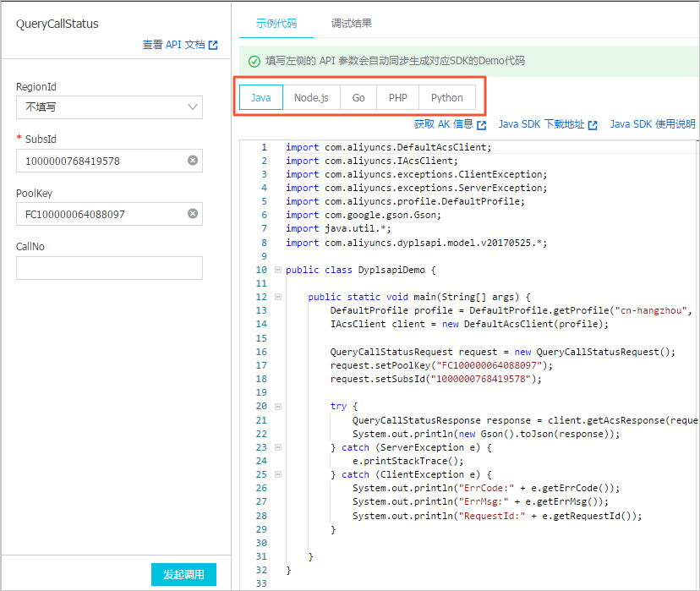Select the Java language tab
Image resolution: width=700 pixels, height=591 pixels.
tap(260, 97)
